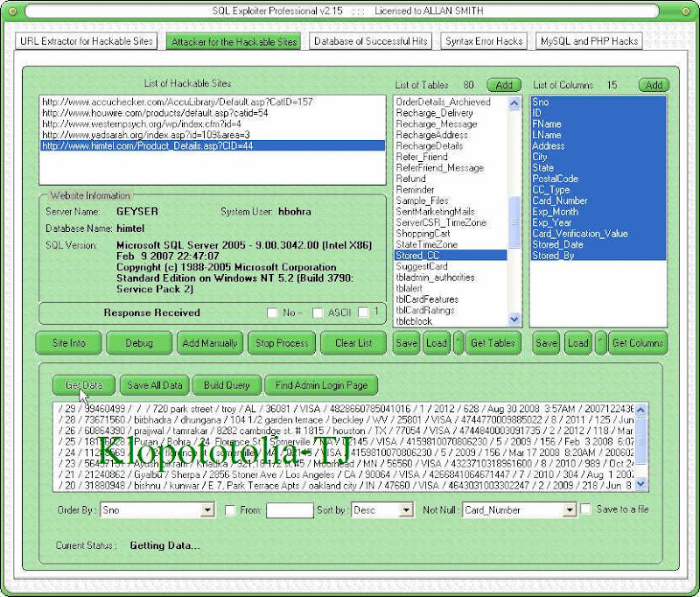Click Load under the List of Tables
This screenshot has width=700, height=597.
click(x=436, y=343)
